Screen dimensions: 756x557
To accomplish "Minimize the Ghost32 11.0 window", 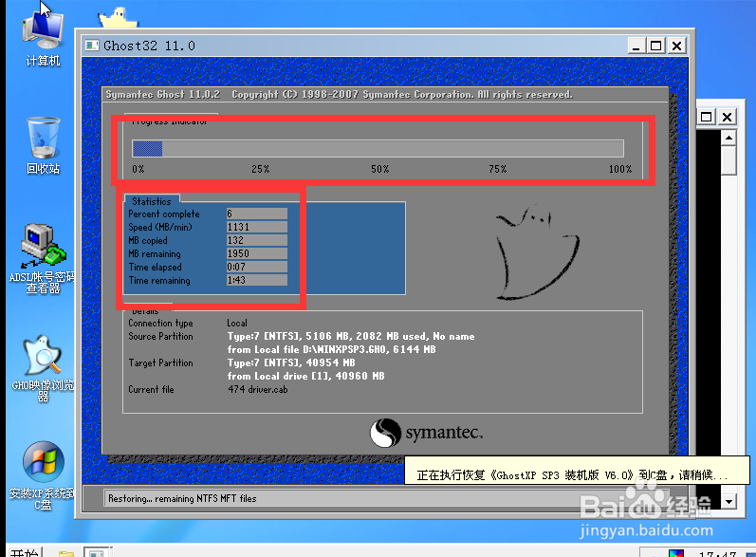I will tap(636, 46).
